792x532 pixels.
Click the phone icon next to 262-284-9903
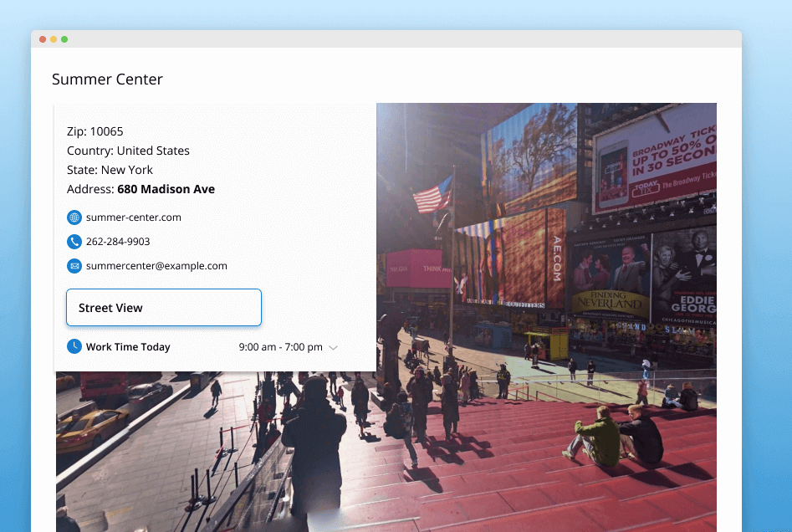coord(74,241)
